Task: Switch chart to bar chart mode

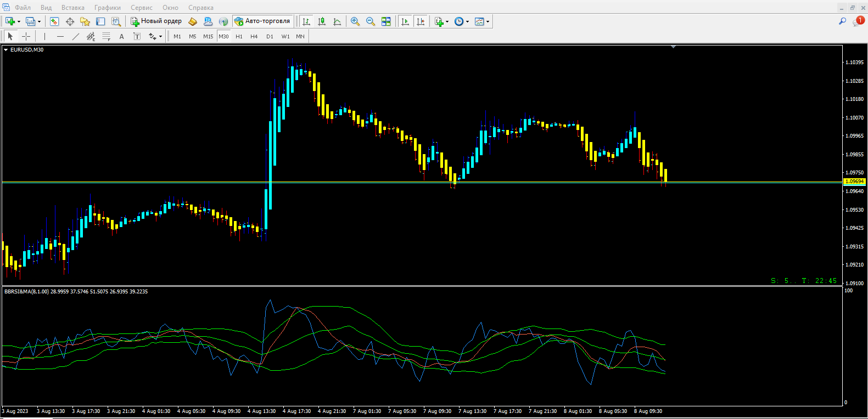Action: [x=306, y=21]
